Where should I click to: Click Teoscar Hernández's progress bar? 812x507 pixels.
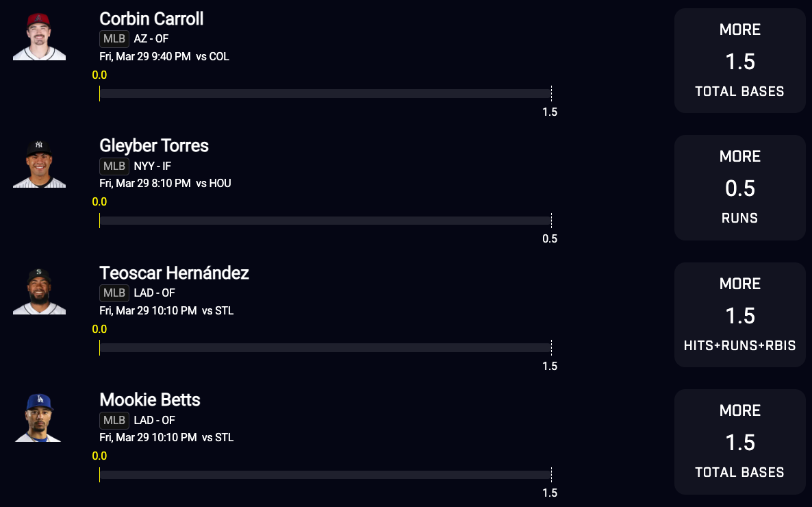(325, 348)
